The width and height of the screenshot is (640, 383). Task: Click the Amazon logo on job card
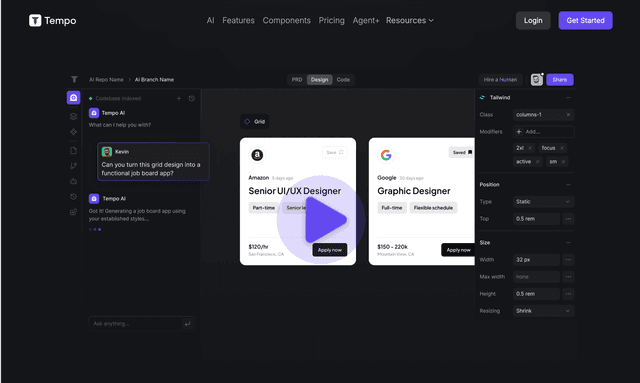[257, 155]
